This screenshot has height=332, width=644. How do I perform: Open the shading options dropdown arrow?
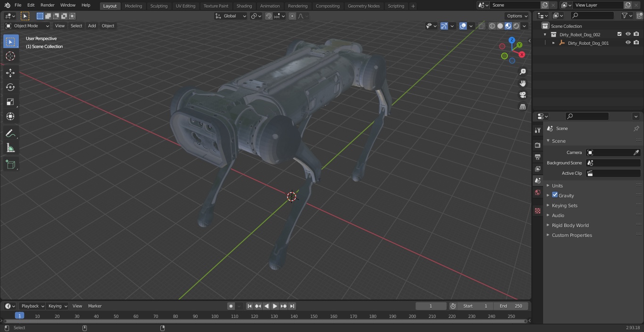coord(525,26)
